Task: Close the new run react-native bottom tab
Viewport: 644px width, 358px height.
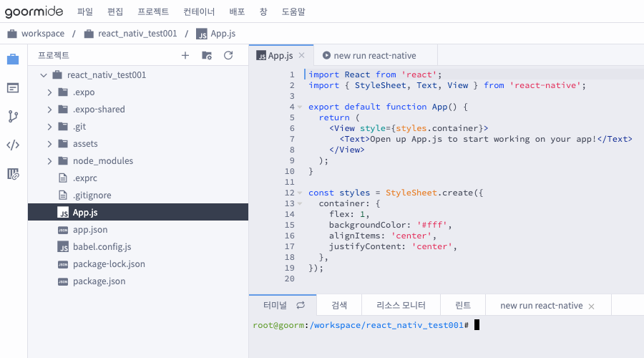Action: coord(592,306)
